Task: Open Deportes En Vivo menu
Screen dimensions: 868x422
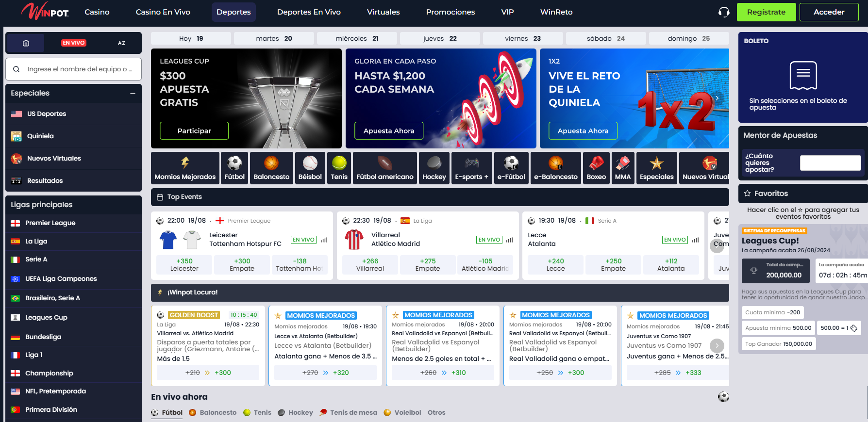Action: click(309, 12)
